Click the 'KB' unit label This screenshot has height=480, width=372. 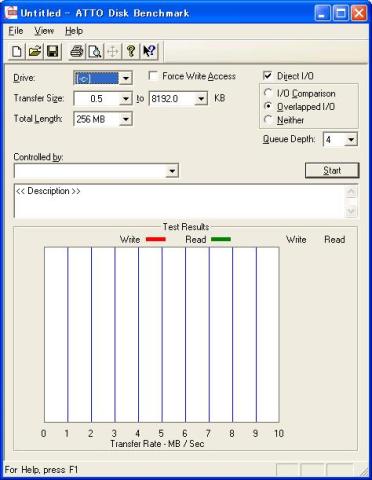(x=219, y=98)
